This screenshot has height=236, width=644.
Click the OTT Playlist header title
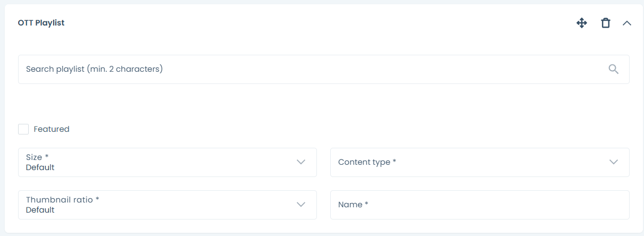tap(41, 23)
